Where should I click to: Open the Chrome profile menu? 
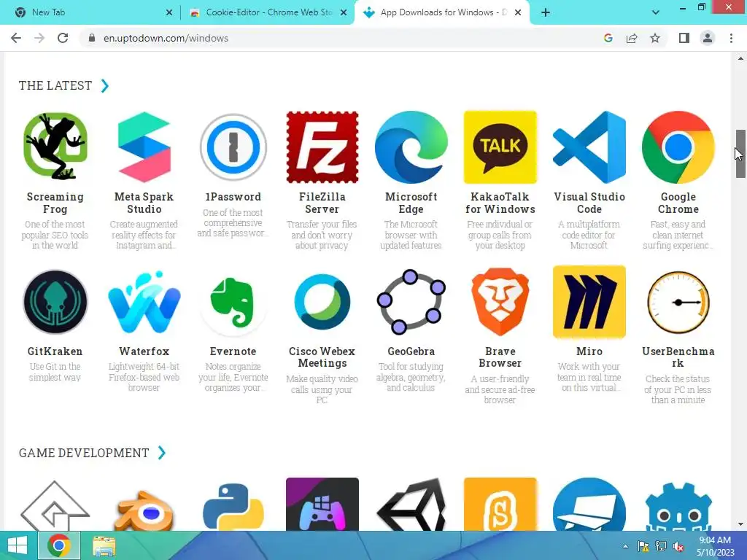click(708, 38)
